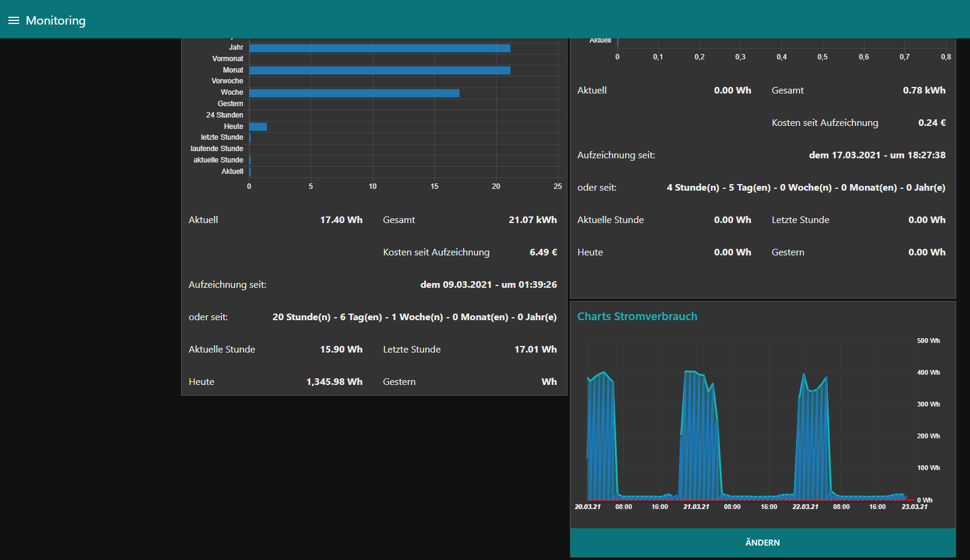Click the aktuelle Stunde chart label
Image resolution: width=970 pixels, height=560 pixels.
tap(218, 160)
